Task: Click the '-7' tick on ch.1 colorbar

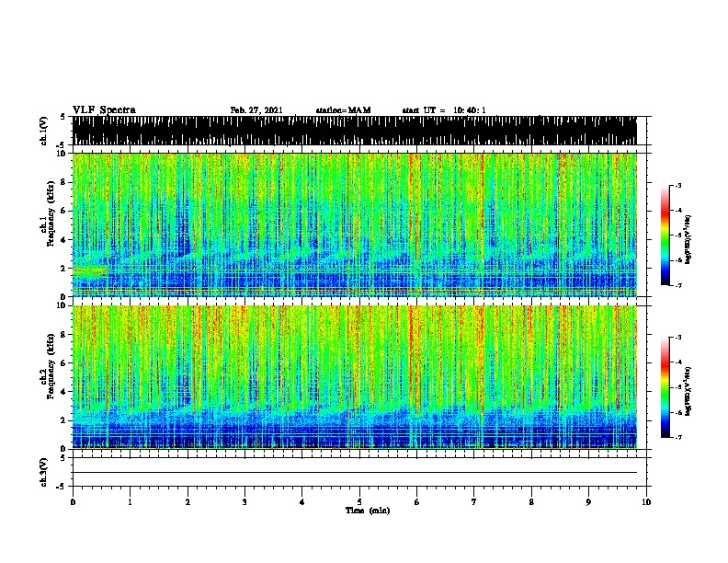Action: (678, 285)
